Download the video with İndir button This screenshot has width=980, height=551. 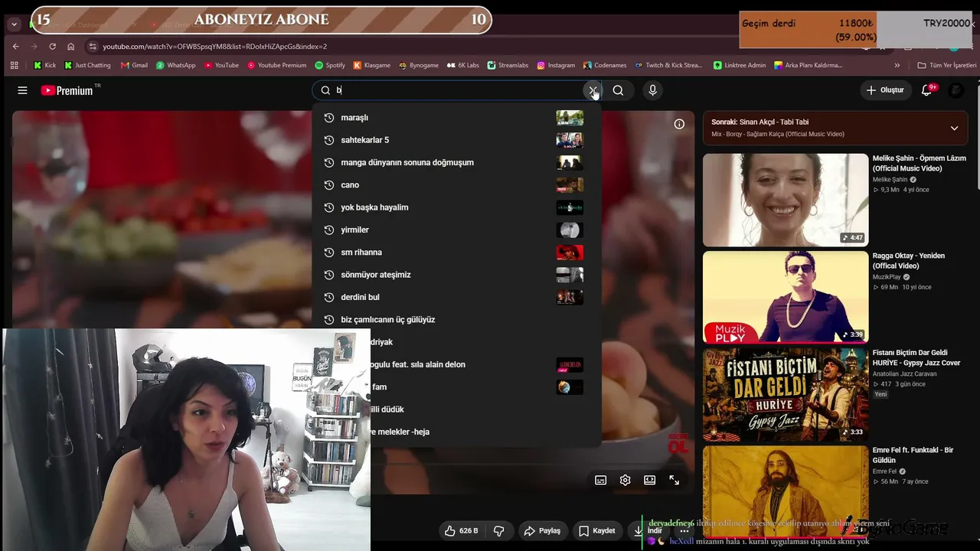point(647,530)
